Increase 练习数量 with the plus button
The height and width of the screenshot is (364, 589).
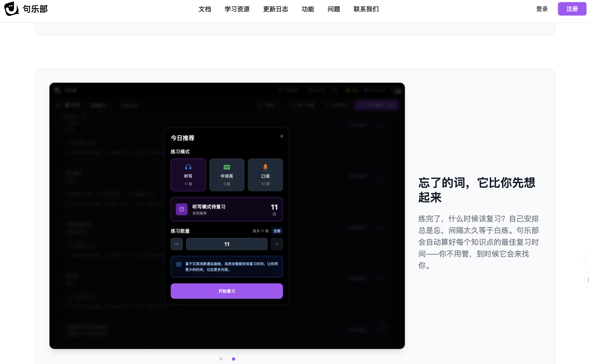pyautogui.click(x=277, y=244)
